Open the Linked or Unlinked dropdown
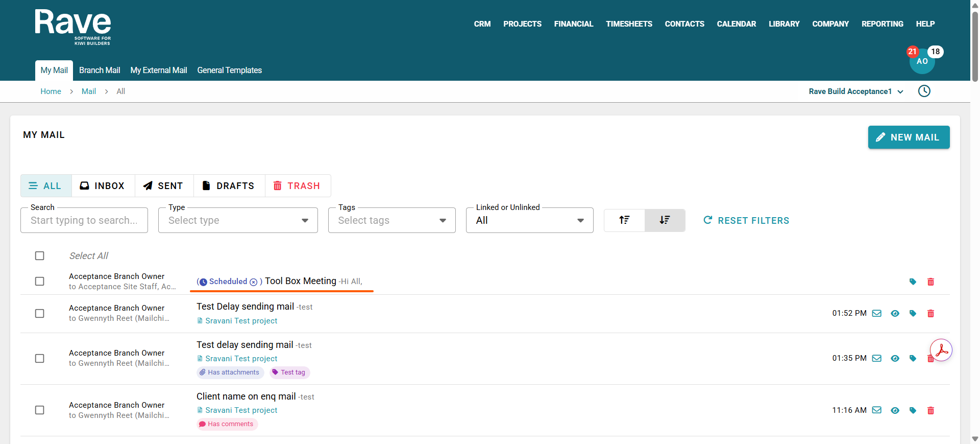The width and height of the screenshot is (980, 444). click(529, 220)
